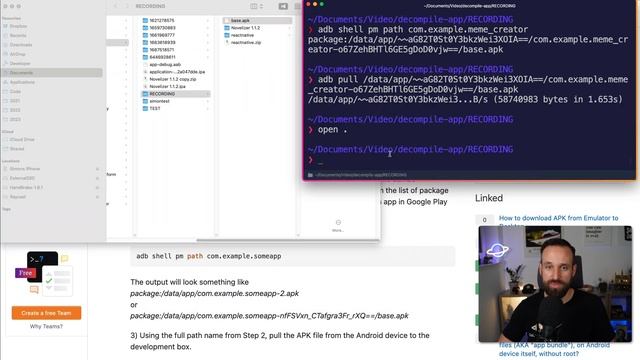
Task: Change Finder column view mode
Action: [x=257, y=6]
